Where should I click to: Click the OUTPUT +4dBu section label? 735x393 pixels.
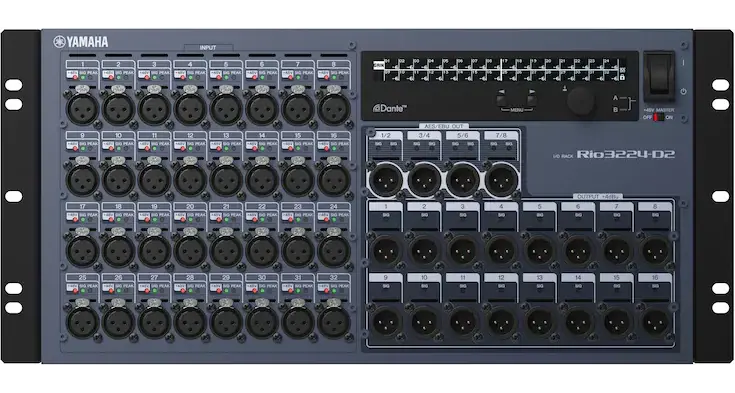pyautogui.click(x=598, y=196)
